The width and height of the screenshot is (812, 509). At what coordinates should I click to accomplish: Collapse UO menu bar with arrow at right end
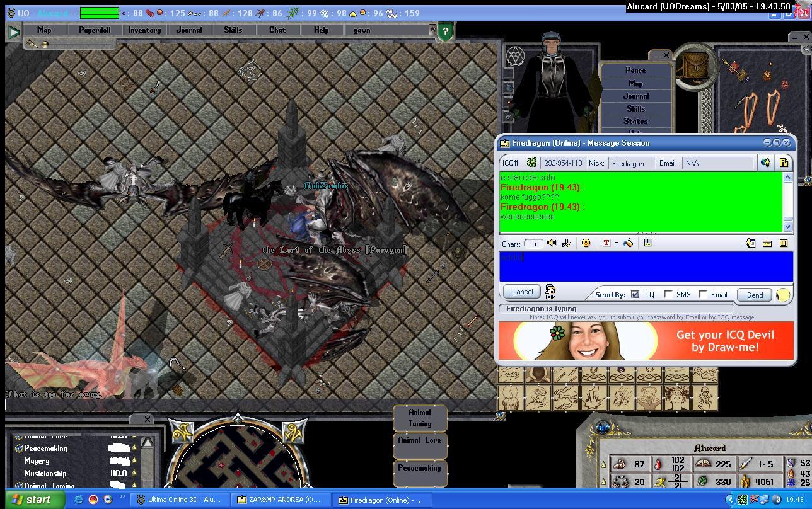point(432,30)
